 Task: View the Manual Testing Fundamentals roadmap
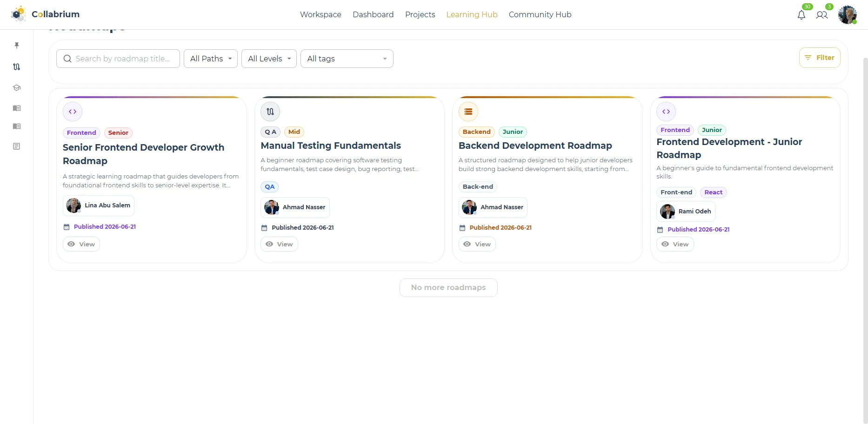coord(279,244)
